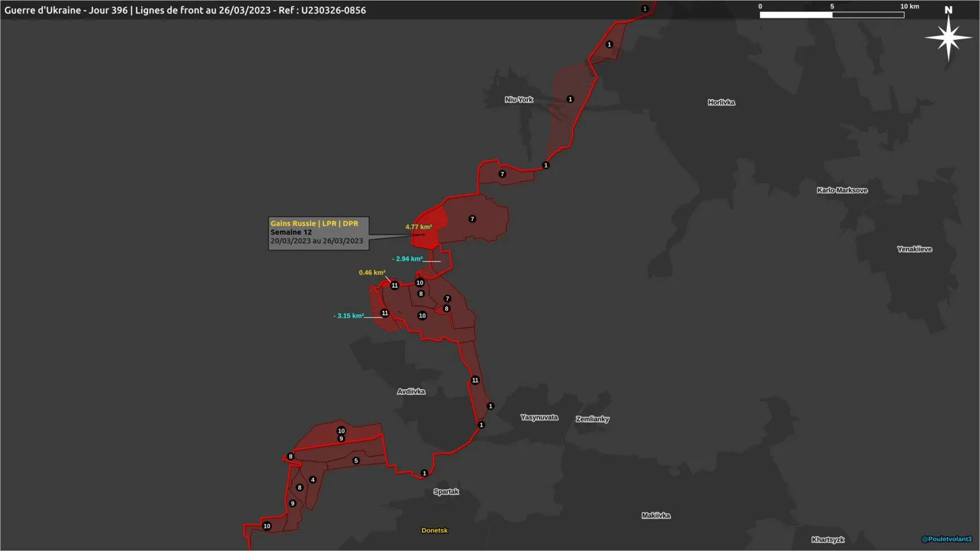The width and height of the screenshot is (980, 551).
Task: Click the - 2.94 km² loss value
Action: click(407, 258)
